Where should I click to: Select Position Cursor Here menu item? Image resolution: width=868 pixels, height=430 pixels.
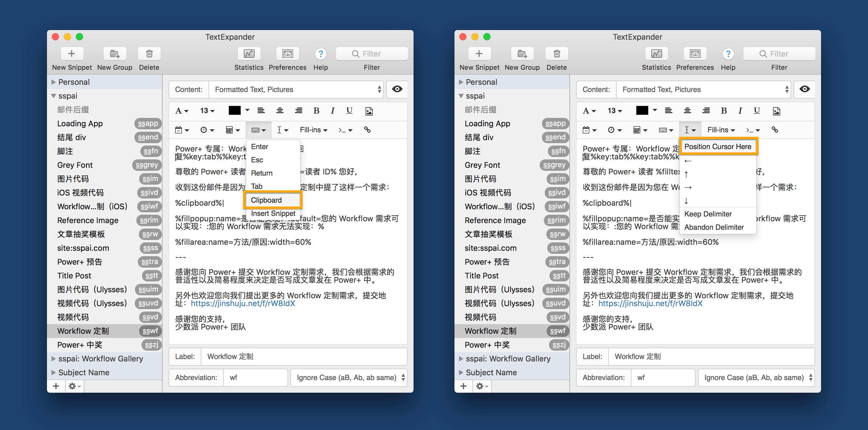pyautogui.click(x=718, y=146)
